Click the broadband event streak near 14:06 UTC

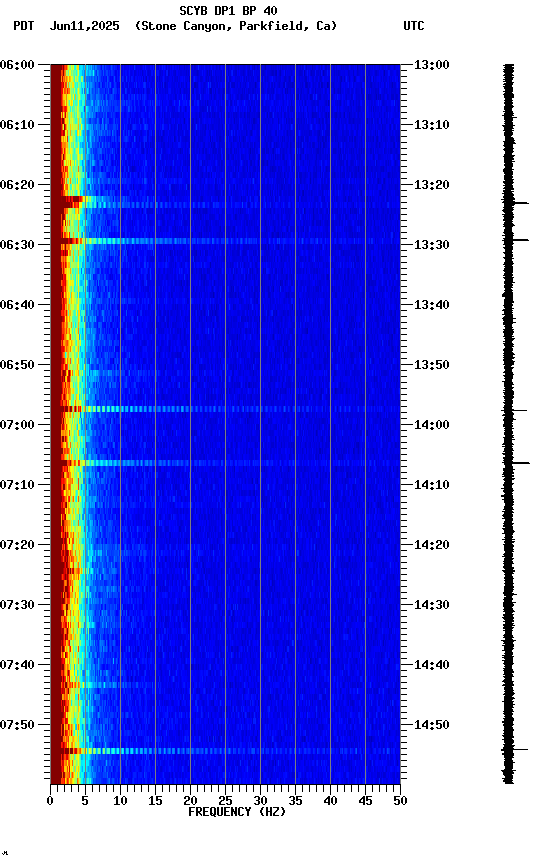click(x=225, y=463)
